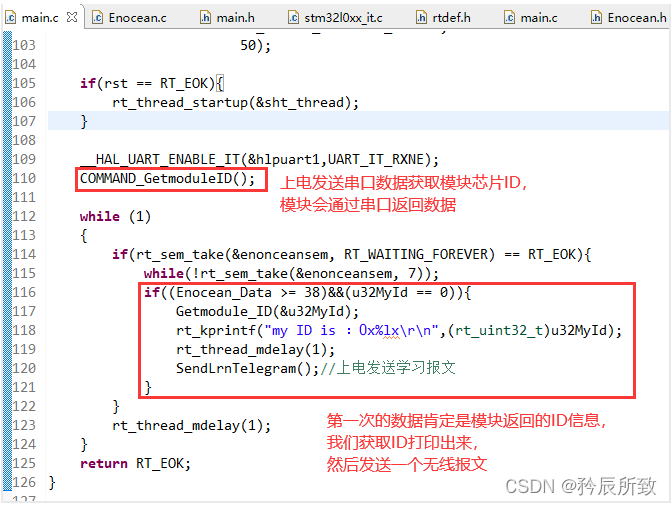Click the return RT_EOK statement

coord(135,463)
